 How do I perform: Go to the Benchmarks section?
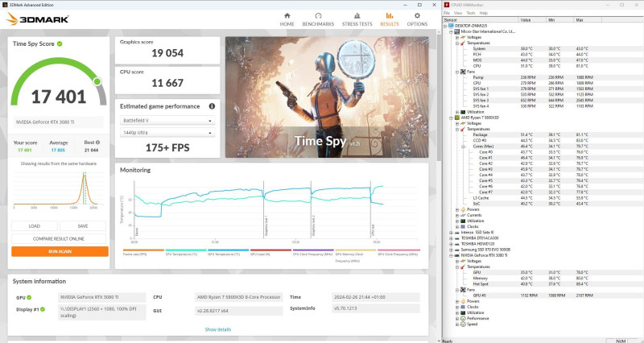pos(318,19)
